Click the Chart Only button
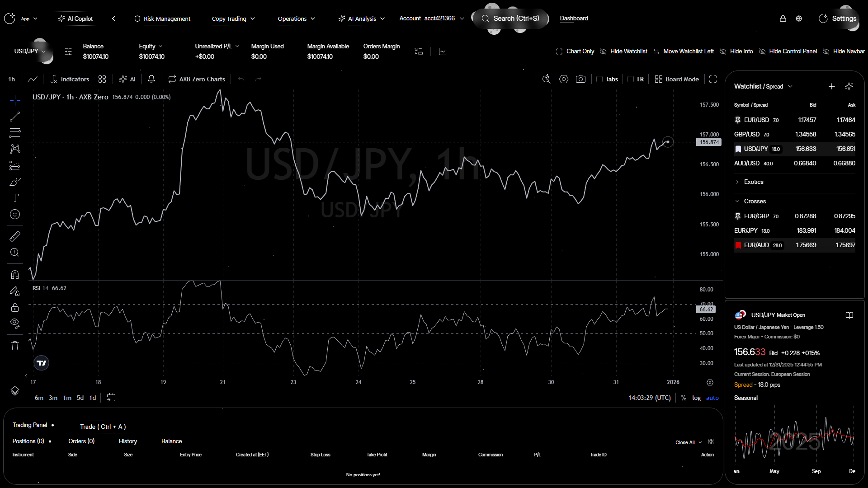The width and height of the screenshot is (868, 488). pyautogui.click(x=575, y=51)
